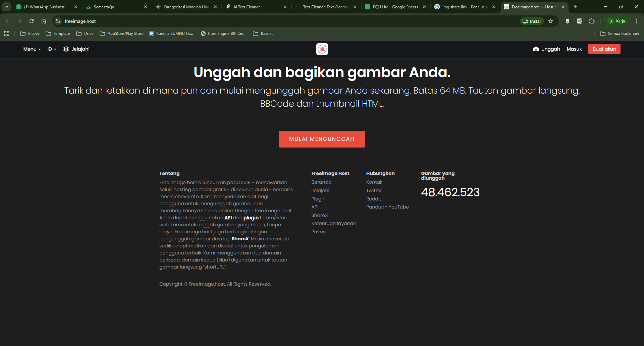Open the apps grid in bookmarks bar
Image resolution: width=644 pixels, height=346 pixels.
[7, 34]
